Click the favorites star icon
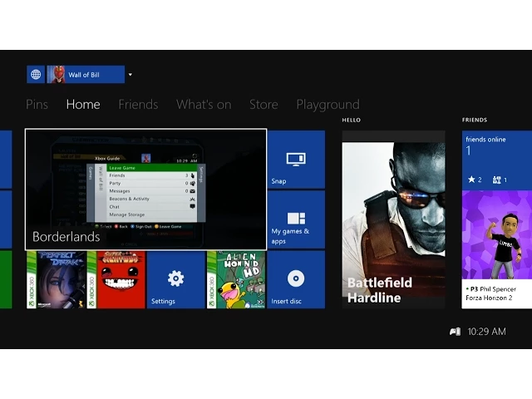Image resolution: width=532 pixels, height=399 pixels. point(471,180)
